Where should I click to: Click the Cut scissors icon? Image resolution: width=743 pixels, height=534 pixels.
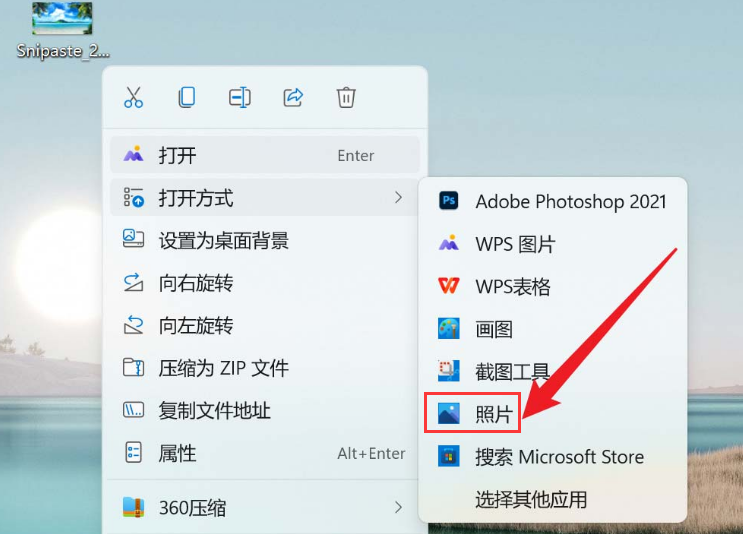[x=133, y=97]
